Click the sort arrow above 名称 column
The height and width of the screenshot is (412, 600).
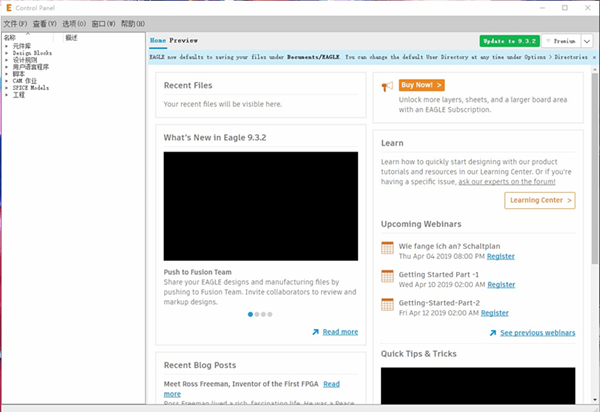click(x=28, y=34)
